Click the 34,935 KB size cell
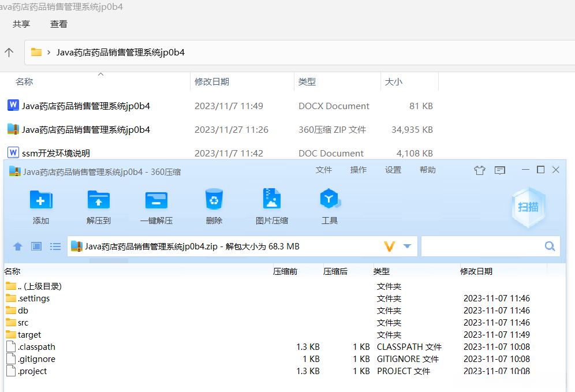This screenshot has height=392, width=575. [x=412, y=130]
